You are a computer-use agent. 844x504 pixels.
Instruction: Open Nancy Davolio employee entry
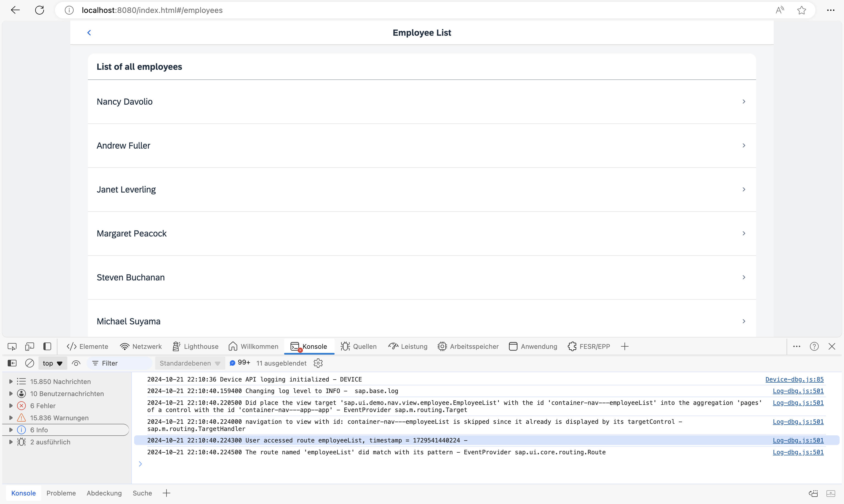(422, 102)
